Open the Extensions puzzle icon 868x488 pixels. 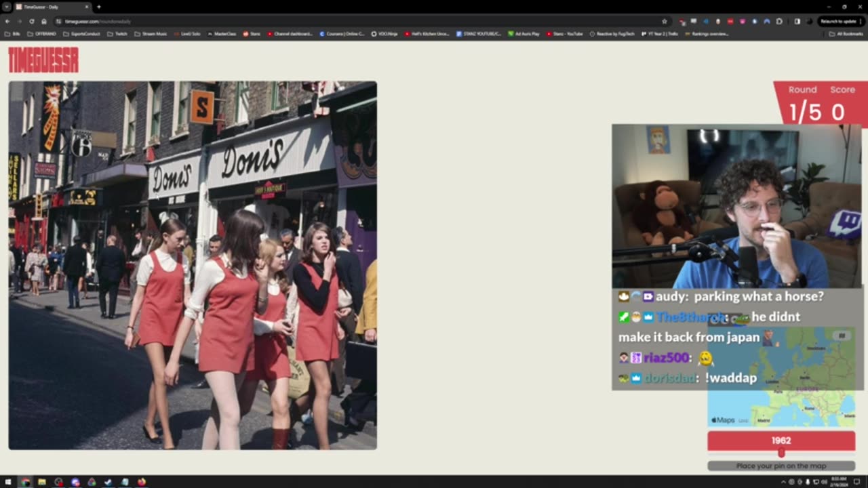(x=779, y=21)
